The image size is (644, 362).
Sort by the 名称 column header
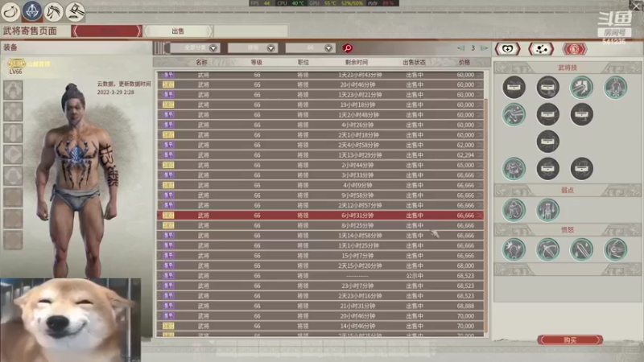[x=201, y=63]
